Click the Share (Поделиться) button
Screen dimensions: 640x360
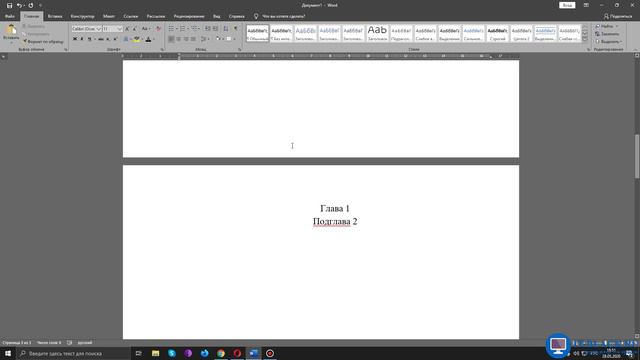(x=618, y=16)
